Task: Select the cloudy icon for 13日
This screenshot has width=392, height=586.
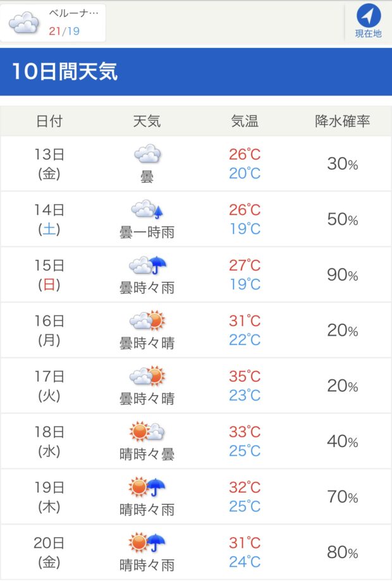Action: 147,154
